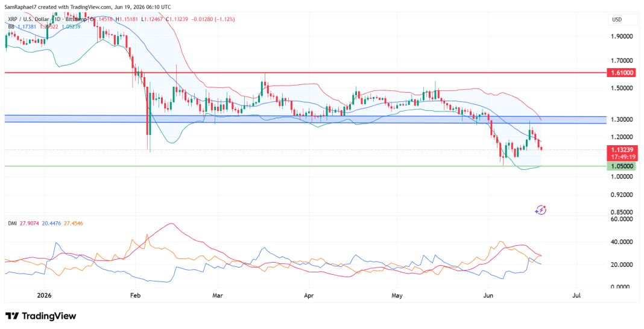Click the May label on time axis
This screenshot has width=644, height=329.
pyautogui.click(x=396, y=295)
